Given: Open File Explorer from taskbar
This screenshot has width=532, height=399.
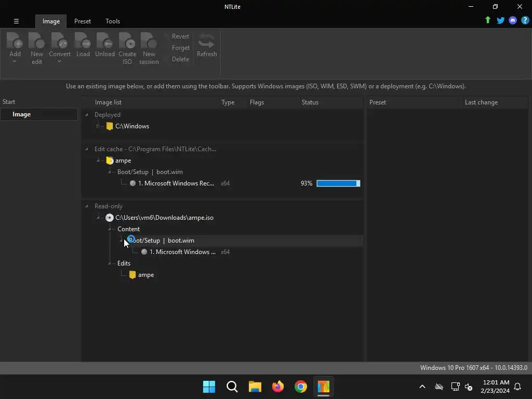Looking at the screenshot, I should coord(255,387).
